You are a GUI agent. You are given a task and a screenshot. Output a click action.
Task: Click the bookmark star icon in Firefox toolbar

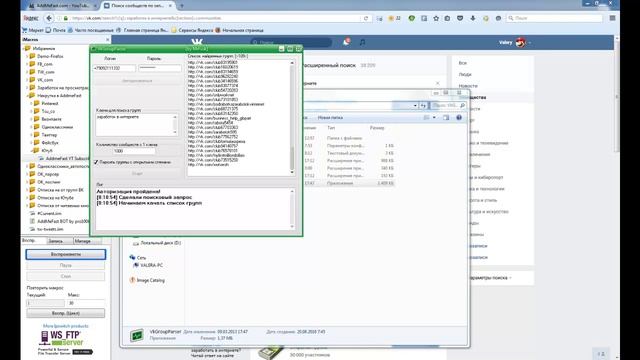click(x=436, y=18)
